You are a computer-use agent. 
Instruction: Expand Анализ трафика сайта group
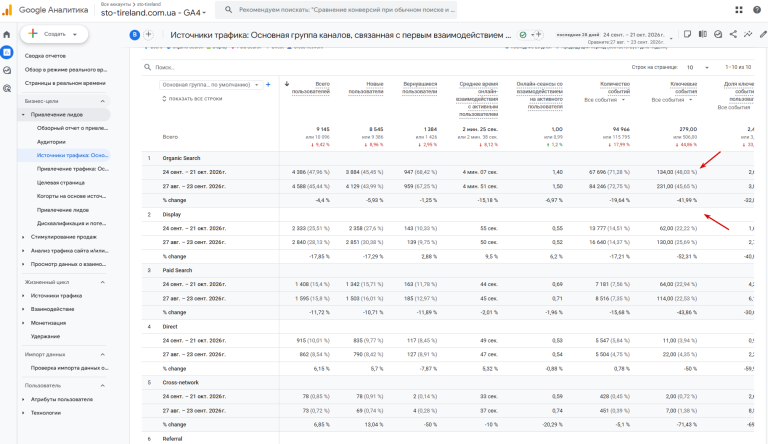(23, 251)
